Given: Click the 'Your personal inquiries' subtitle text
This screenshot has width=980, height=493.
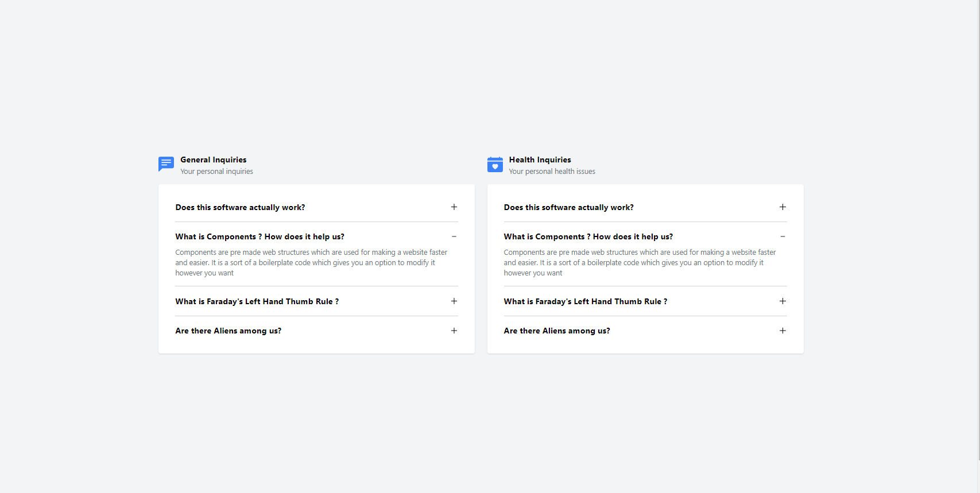Looking at the screenshot, I should click(x=216, y=171).
